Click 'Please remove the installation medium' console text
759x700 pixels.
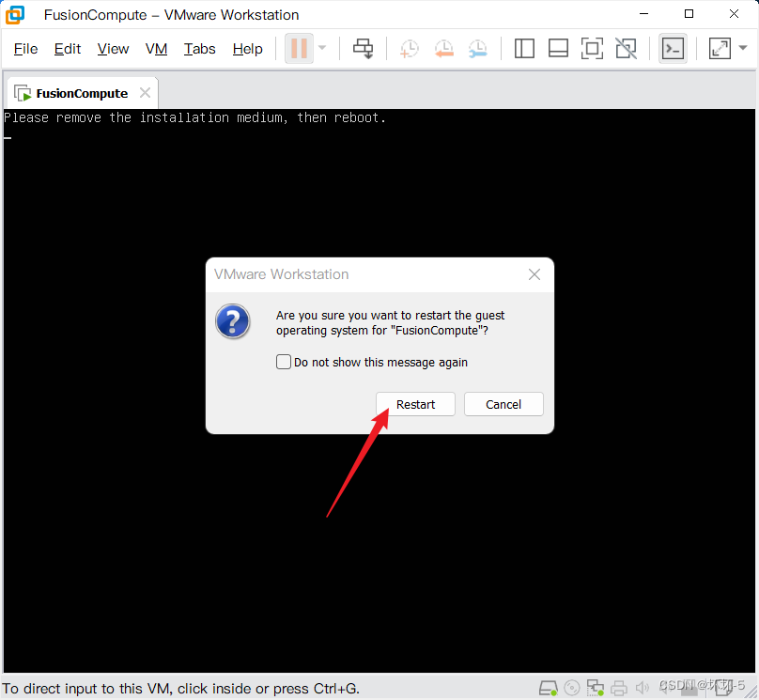194,117
